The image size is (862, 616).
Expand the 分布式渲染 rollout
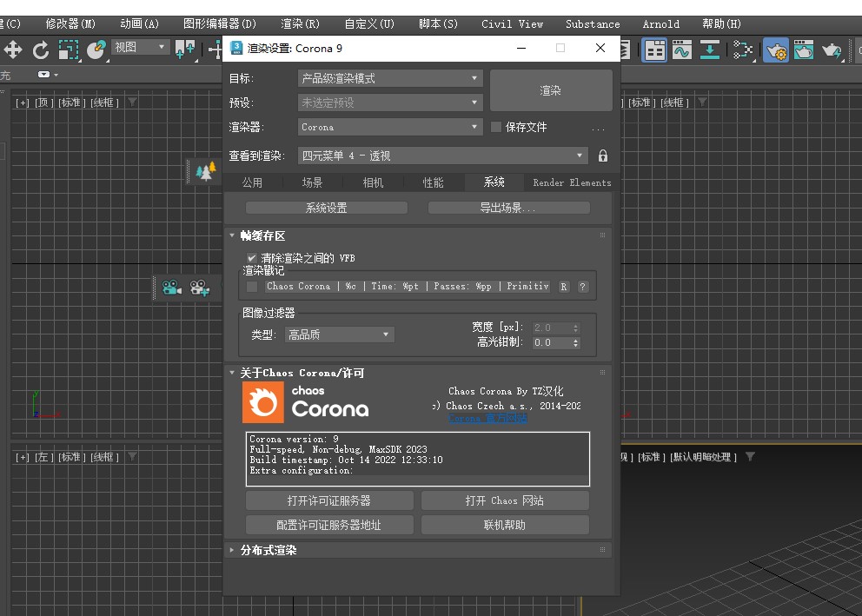tap(266, 550)
